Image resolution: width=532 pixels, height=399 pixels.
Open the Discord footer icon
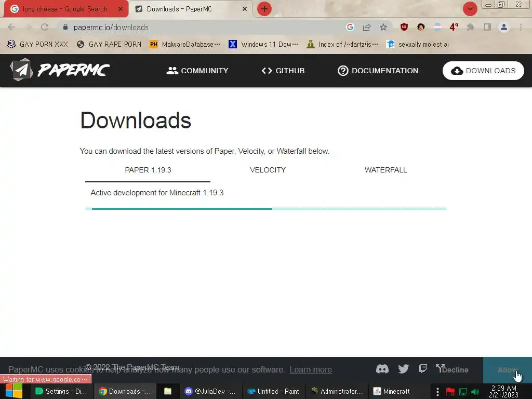click(x=382, y=369)
